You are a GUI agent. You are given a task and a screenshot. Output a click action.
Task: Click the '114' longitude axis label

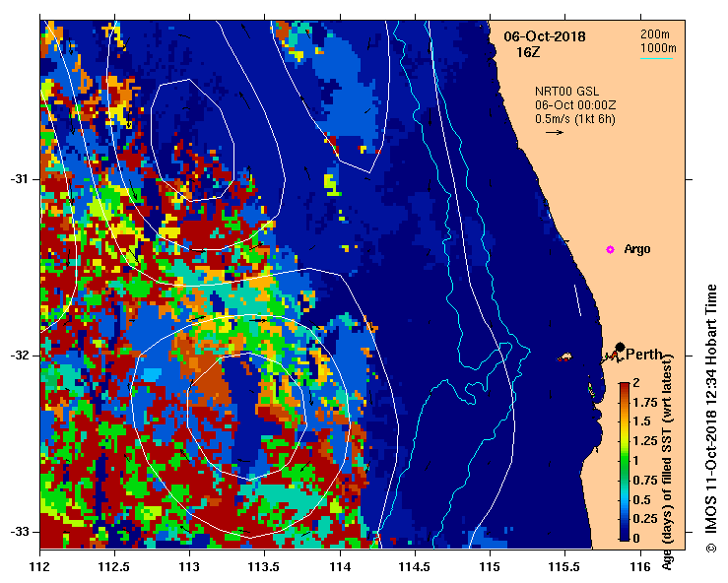pyautogui.click(x=340, y=567)
